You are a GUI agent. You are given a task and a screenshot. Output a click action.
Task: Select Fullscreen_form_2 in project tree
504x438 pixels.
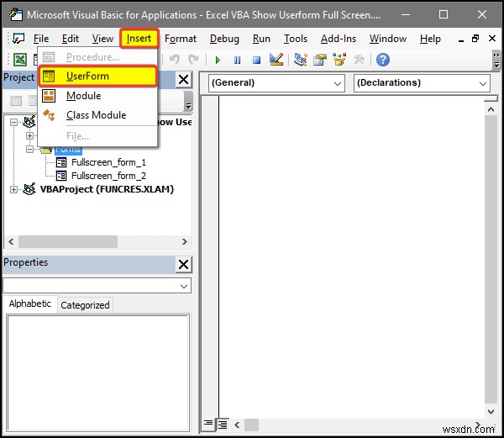[x=108, y=176]
